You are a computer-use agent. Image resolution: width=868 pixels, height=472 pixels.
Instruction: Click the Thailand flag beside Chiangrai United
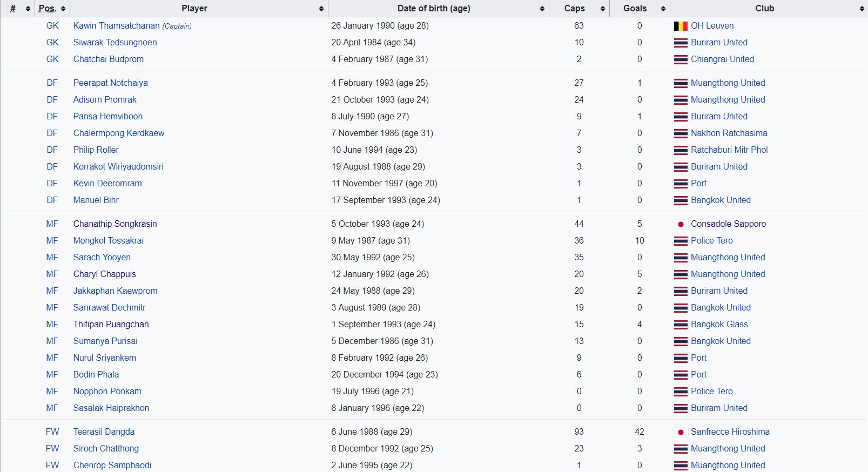681,59
